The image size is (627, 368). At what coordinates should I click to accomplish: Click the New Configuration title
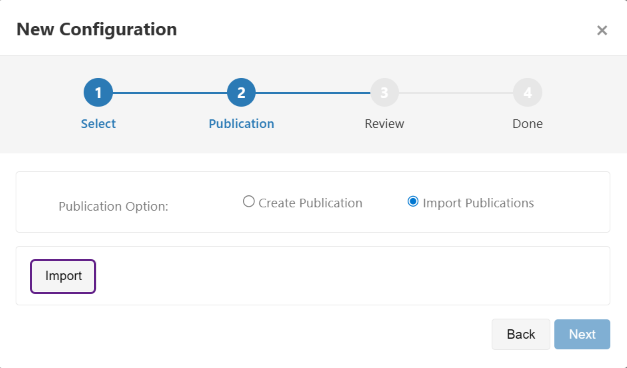(96, 30)
